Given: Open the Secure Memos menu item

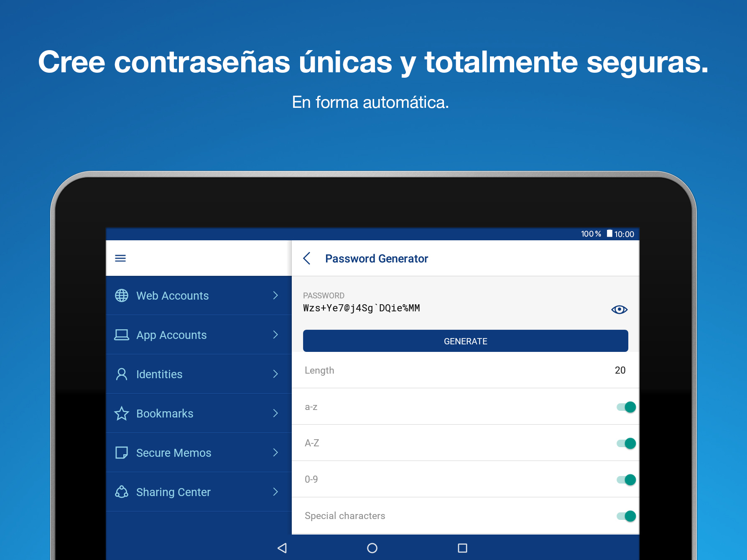Looking at the screenshot, I should point(199,453).
